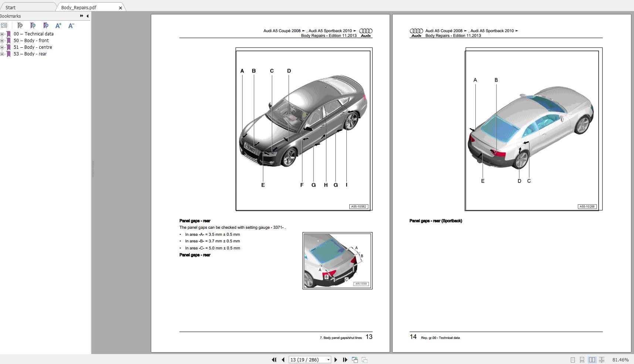Jump to the last page
This screenshot has width=634, height=364.
tap(345, 360)
